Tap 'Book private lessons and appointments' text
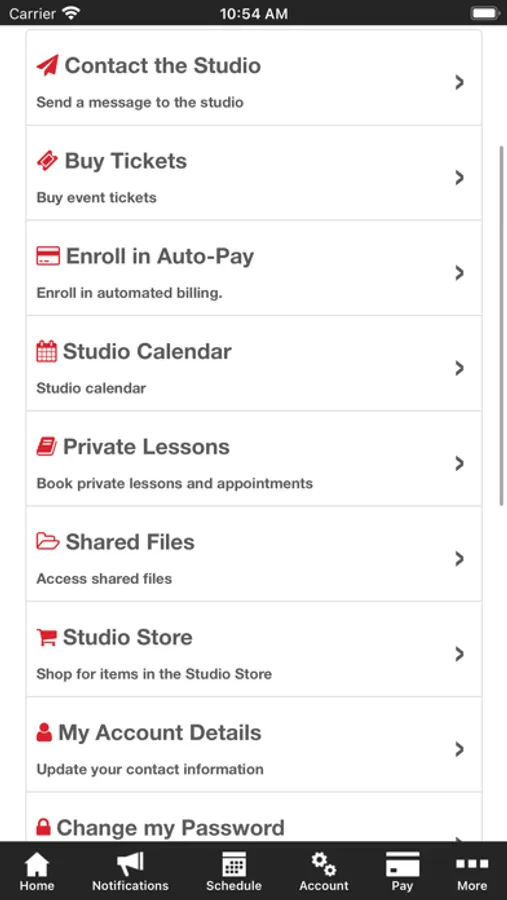 (175, 484)
